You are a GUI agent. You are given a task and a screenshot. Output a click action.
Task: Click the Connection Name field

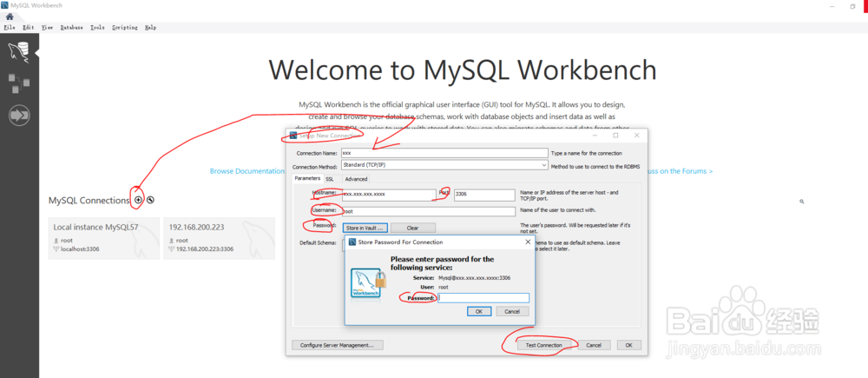tap(444, 153)
